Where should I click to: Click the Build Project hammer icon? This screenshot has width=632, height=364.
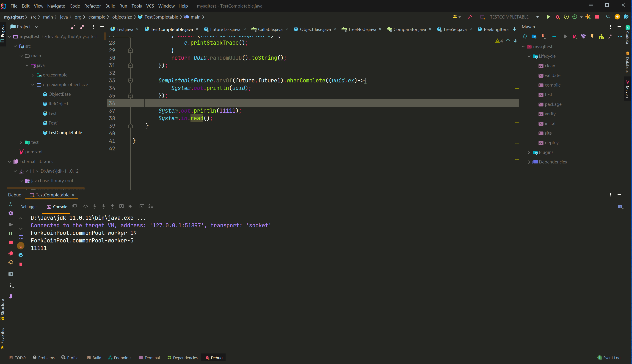470,17
